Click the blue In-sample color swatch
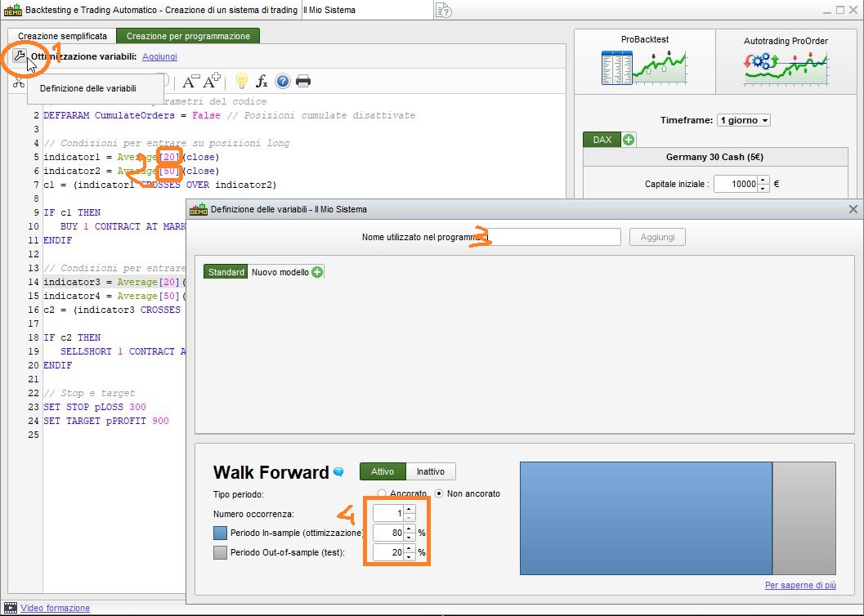 pos(220,533)
